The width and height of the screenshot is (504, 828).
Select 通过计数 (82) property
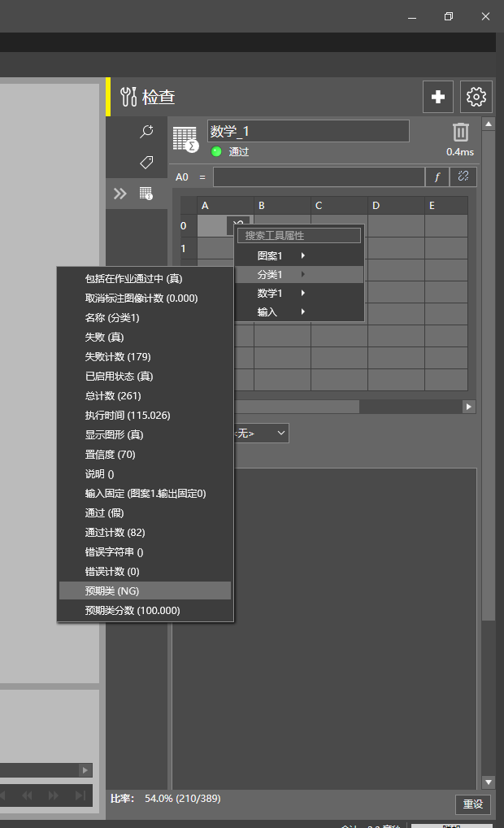(x=146, y=533)
